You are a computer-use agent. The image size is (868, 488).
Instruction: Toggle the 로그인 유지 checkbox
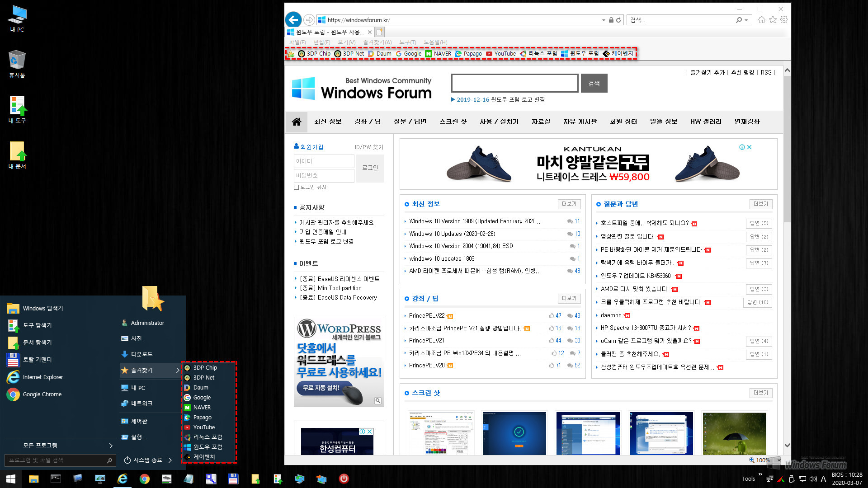pos(296,187)
